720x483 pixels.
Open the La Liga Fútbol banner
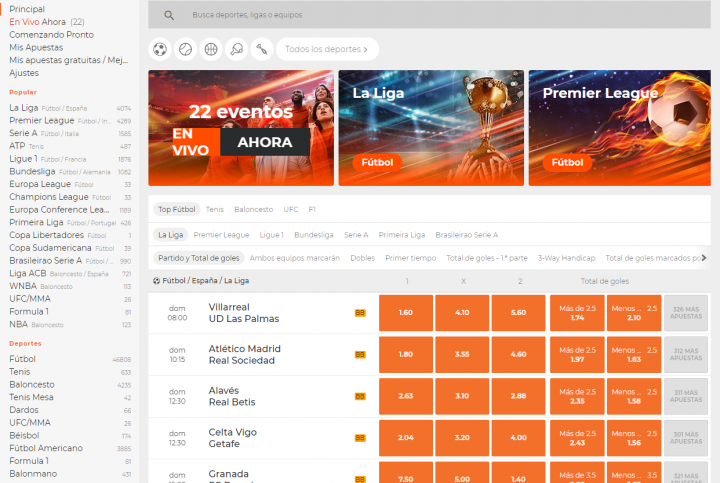coord(431,128)
